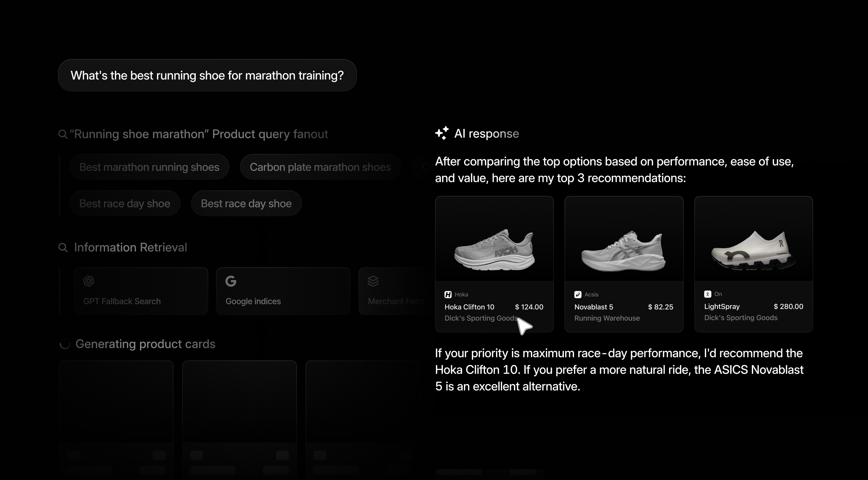
Task: Open the Google indices label
Action: tap(253, 301)
